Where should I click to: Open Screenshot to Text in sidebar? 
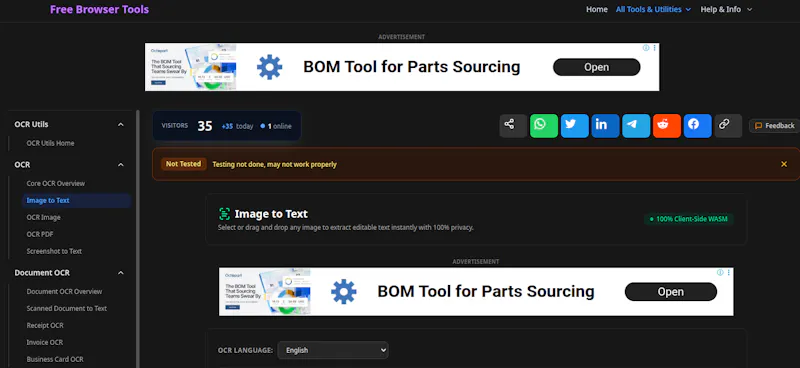pos(54,251)
